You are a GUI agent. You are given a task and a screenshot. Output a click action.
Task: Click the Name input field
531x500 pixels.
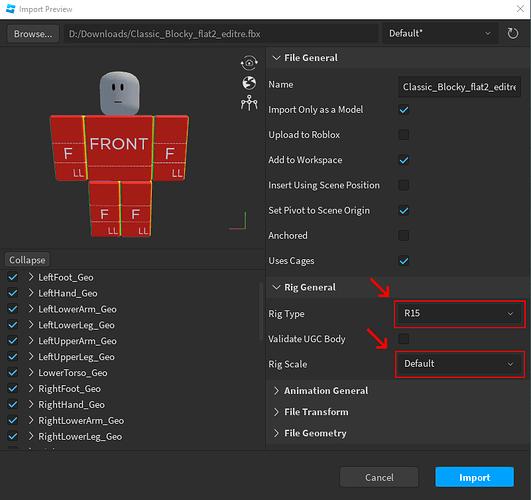click(x=459, y=87)
